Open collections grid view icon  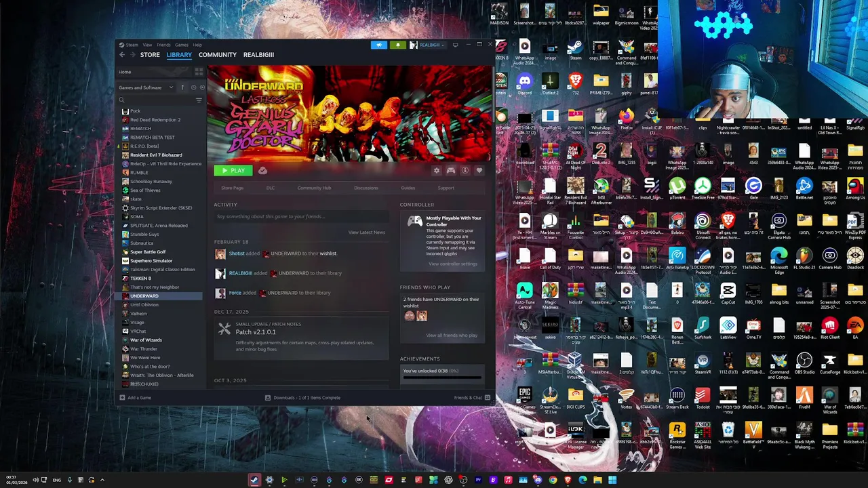(x=199, y=72)
